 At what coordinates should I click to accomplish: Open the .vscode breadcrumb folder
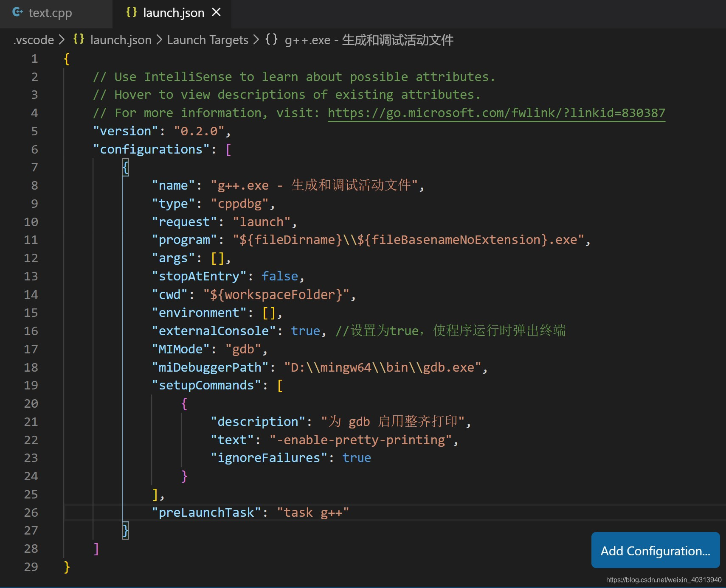(34, 40)
